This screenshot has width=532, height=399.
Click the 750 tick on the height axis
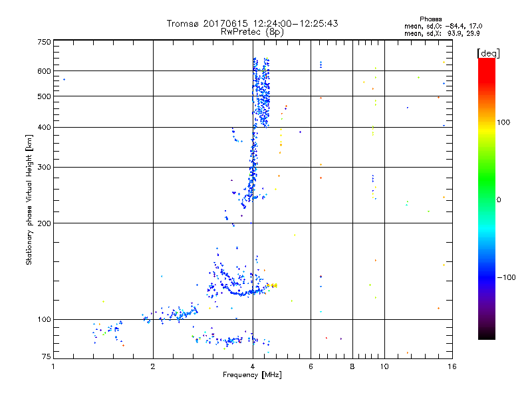(44, 41)
